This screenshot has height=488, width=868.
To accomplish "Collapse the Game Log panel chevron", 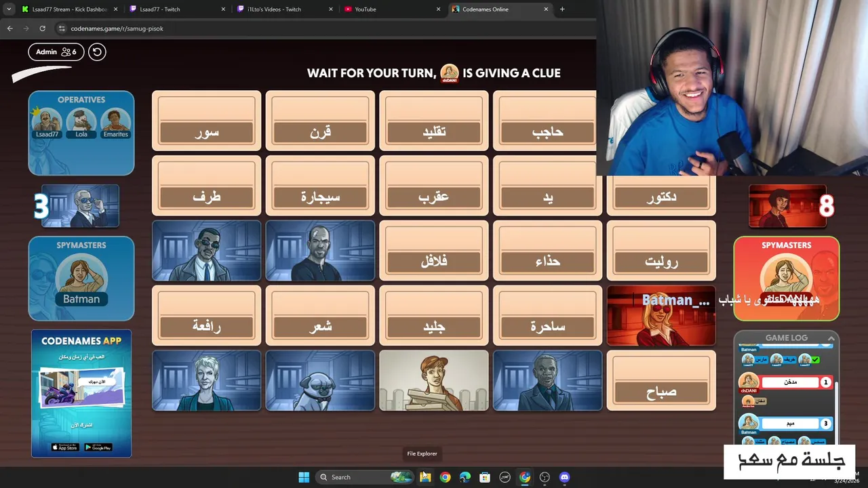I will (831, 338).
